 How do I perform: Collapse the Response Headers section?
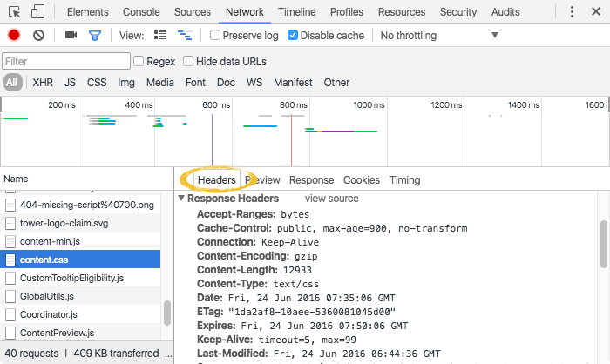(x=181, y=199)
